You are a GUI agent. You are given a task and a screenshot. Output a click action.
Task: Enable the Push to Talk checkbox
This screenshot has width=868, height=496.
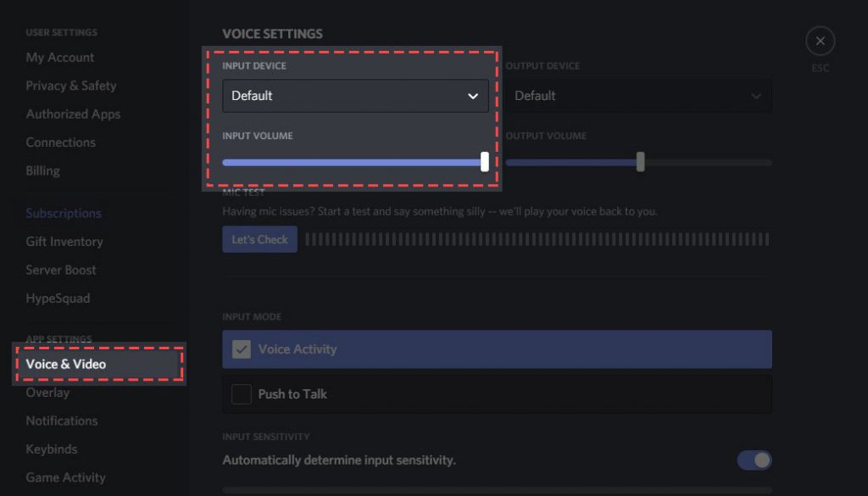click(x=242, y=394)
